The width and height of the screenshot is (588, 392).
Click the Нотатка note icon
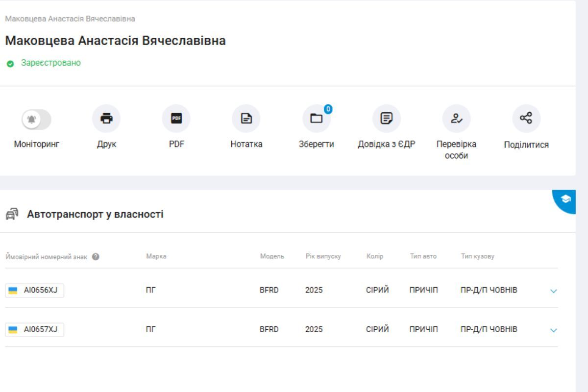click(246, 118)
